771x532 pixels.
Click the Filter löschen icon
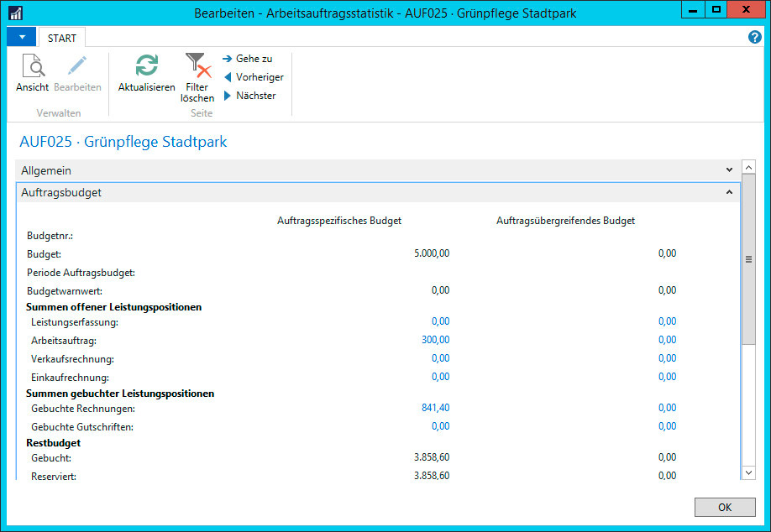pyautogui.click(x=197, y=66)
